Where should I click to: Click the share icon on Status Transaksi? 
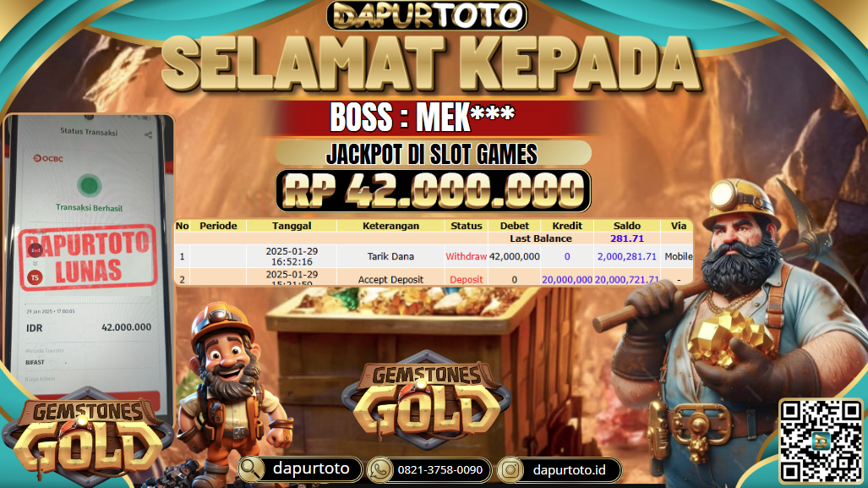click(149, 134)
